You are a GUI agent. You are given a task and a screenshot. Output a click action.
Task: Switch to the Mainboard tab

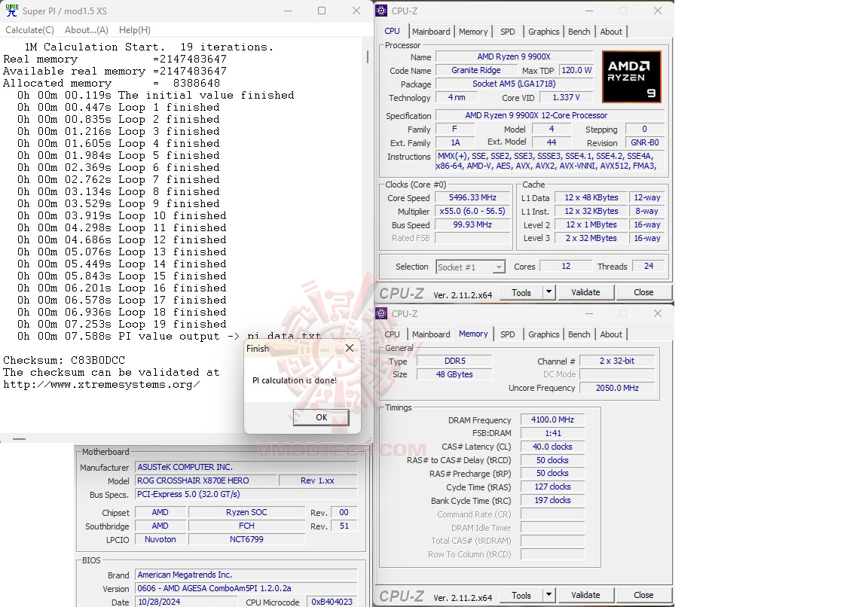coord(431,32)
